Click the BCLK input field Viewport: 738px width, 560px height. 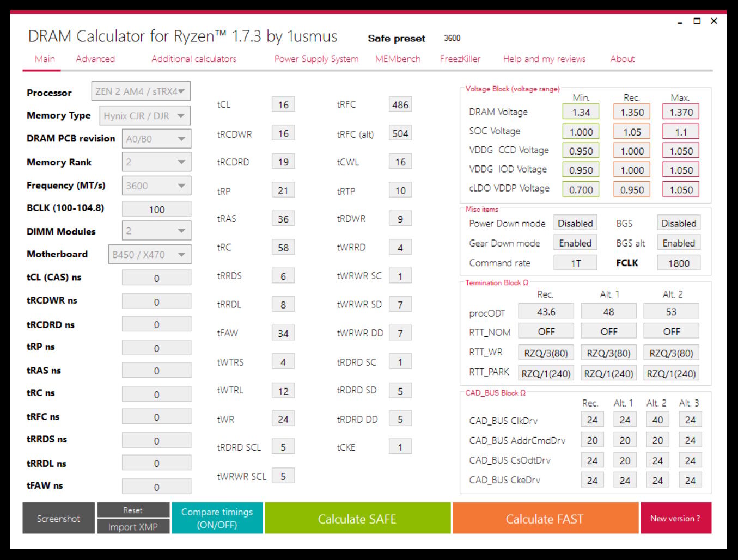click(156, 209)
